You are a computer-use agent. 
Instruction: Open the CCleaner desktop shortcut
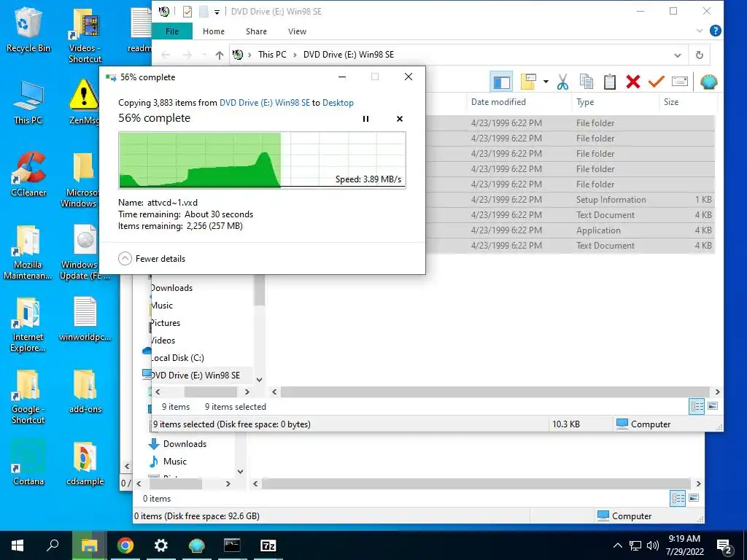pyautogui.click(x=28, y=174)
